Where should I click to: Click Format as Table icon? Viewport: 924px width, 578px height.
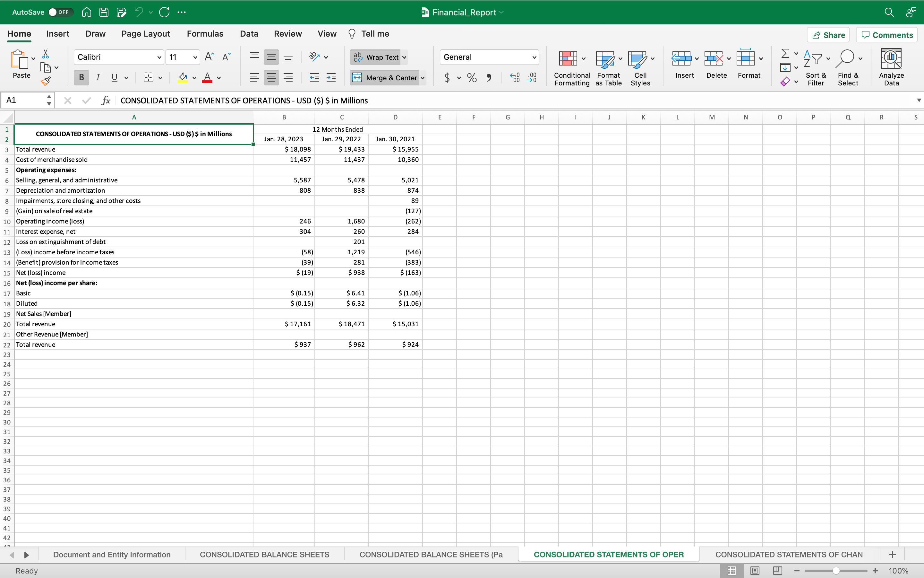(609, 68)
